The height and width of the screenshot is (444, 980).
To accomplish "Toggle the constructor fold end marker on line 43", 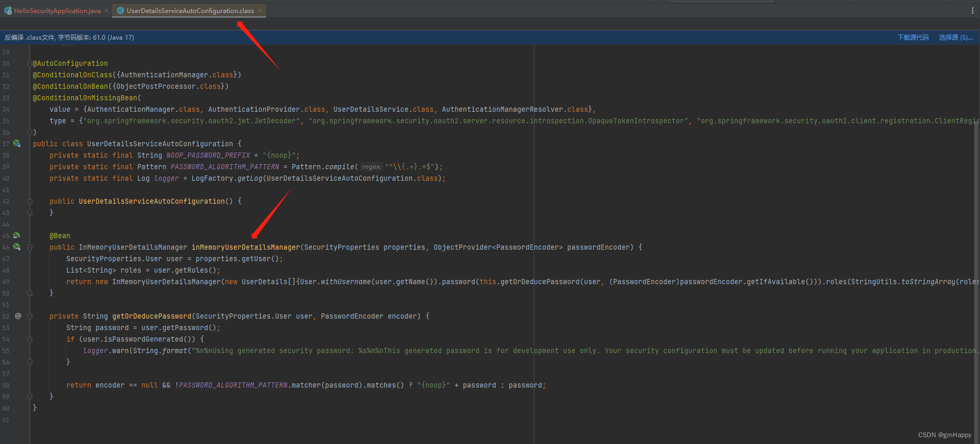I will 30,213.
